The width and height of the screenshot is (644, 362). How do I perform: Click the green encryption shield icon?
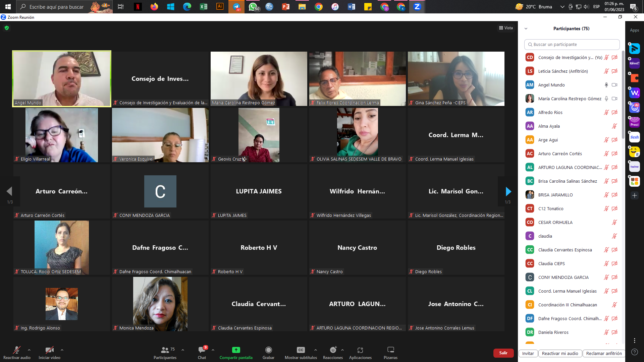pos(7,28)
